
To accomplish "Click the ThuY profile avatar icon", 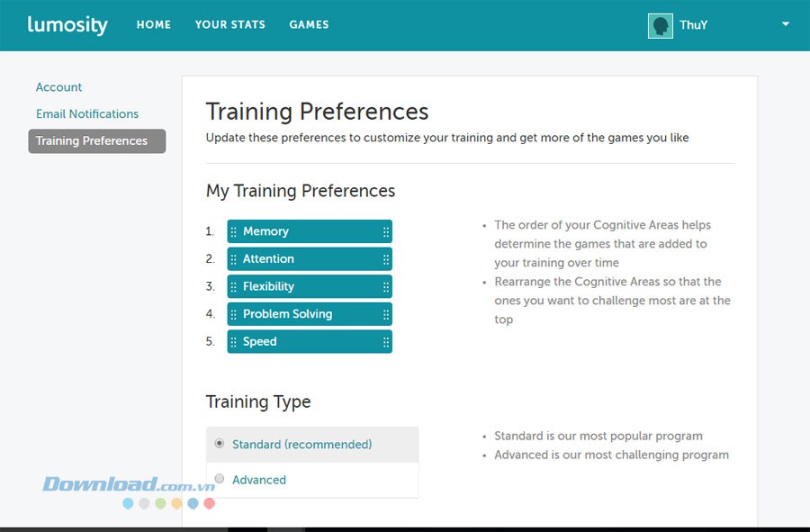I will [661, 25].
